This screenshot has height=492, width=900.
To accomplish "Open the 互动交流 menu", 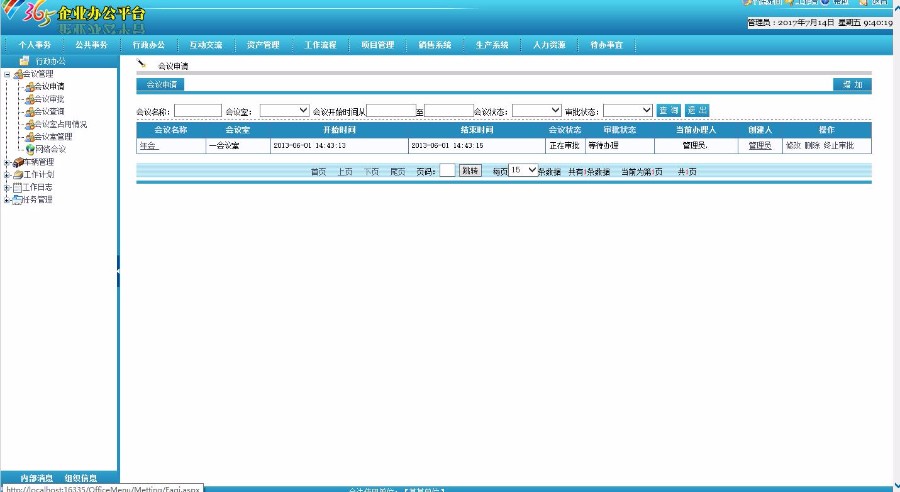I will coord(206,45).
